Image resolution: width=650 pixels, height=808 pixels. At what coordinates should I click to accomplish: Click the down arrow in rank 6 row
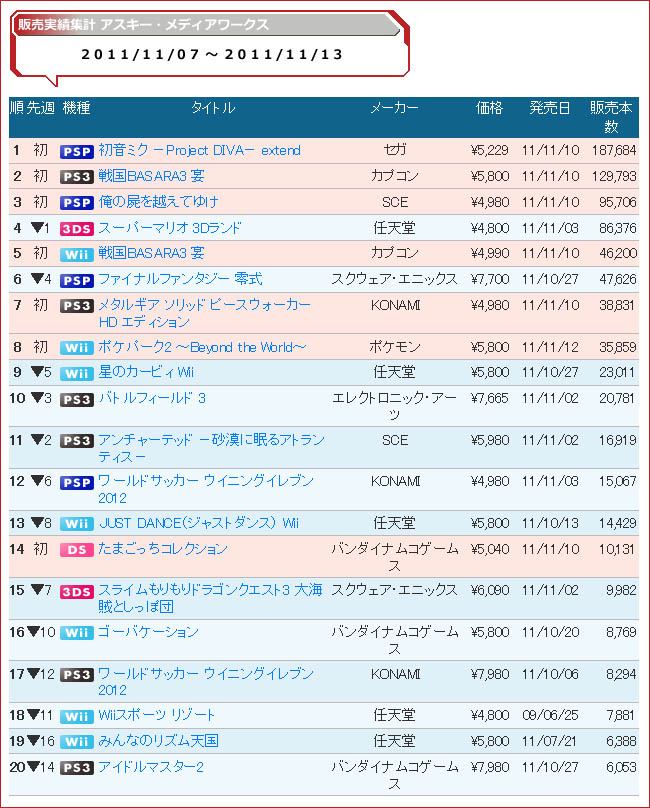point(37,279)
